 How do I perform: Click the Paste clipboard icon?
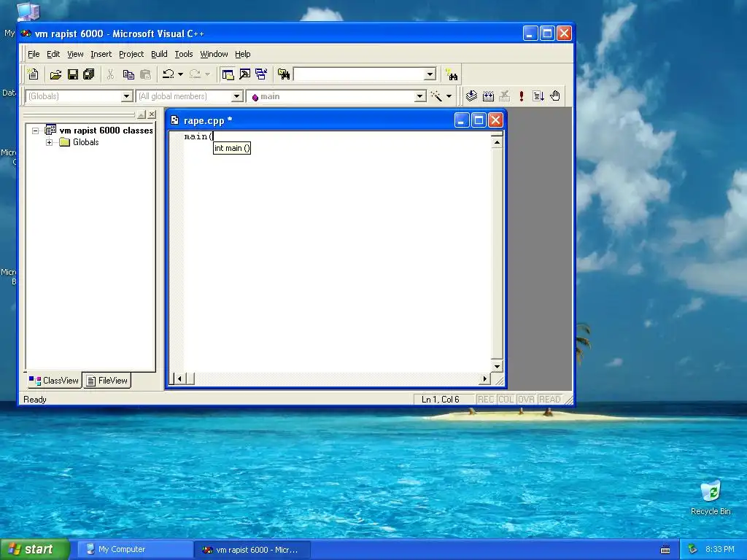pyautogui.click(x=145, y=74)
